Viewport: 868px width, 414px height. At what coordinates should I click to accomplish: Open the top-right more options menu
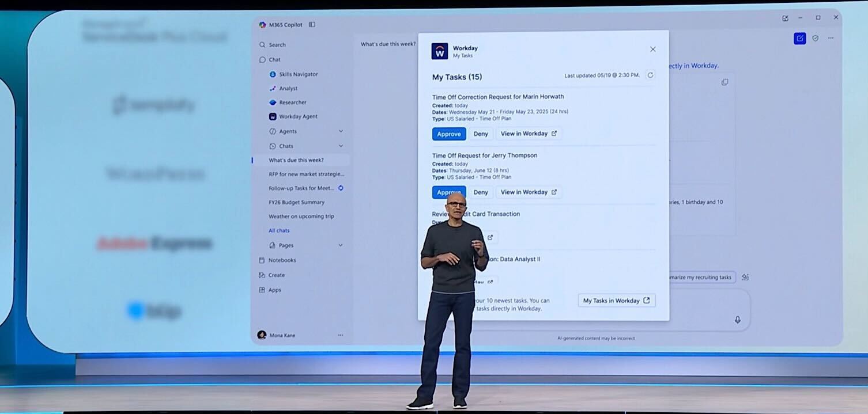point(831,38)
